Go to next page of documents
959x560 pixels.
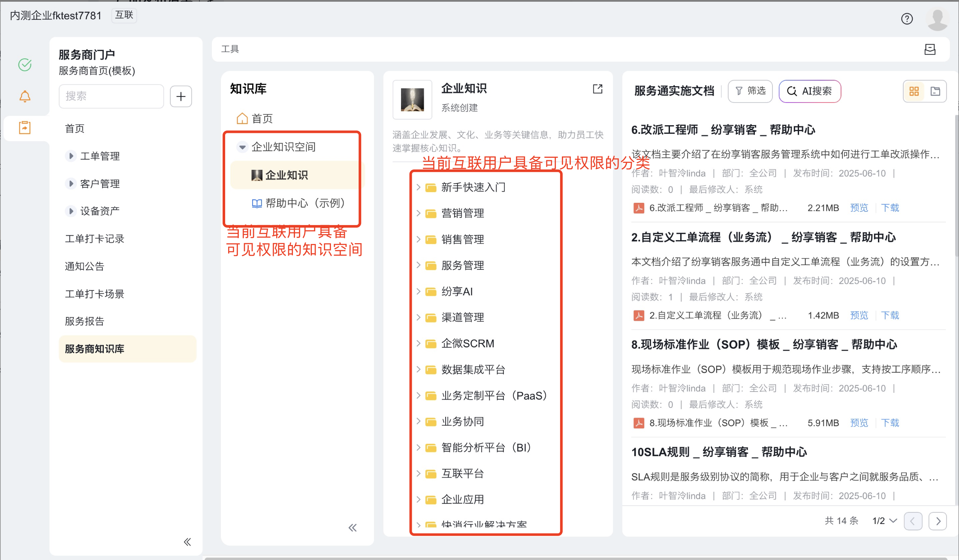[938, 521]
